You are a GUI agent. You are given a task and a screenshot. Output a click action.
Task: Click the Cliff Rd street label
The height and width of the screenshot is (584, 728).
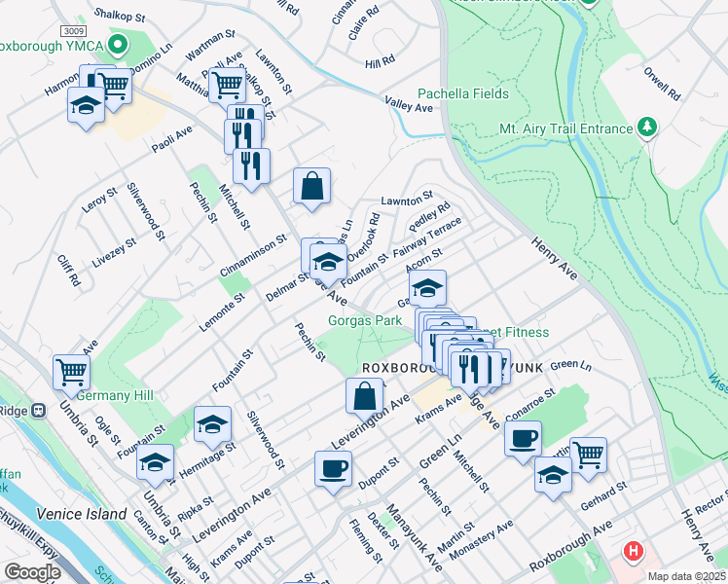[69, 271]
